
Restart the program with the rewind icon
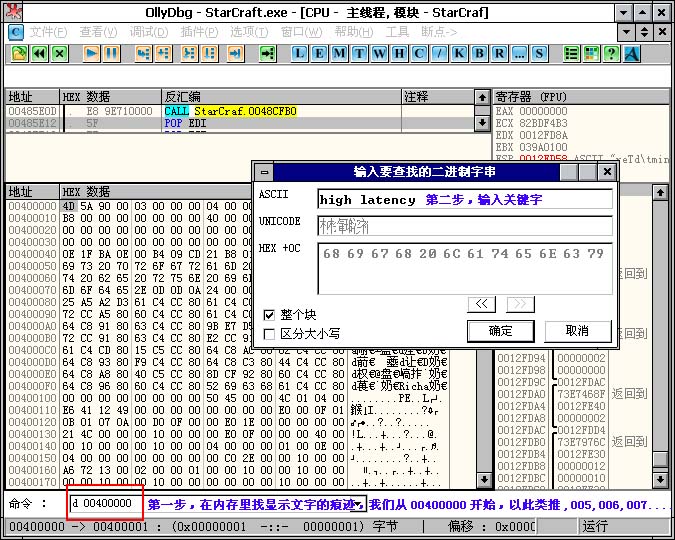[40, 54]
